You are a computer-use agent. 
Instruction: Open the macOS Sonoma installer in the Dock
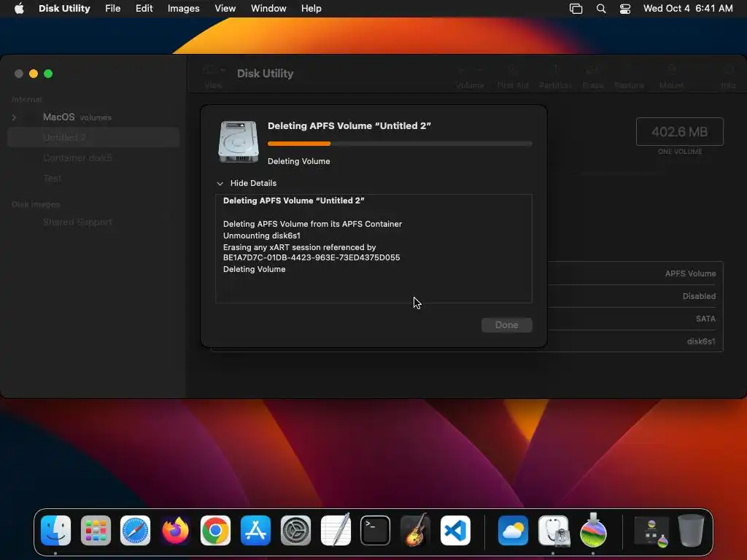click(593, 530)
